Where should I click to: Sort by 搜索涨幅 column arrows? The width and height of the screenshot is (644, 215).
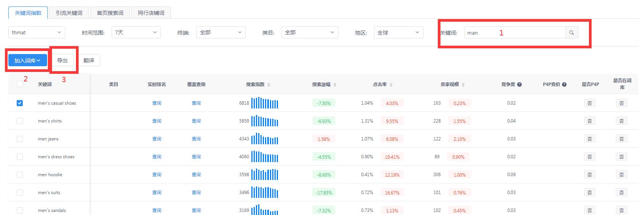pos(335,85)
